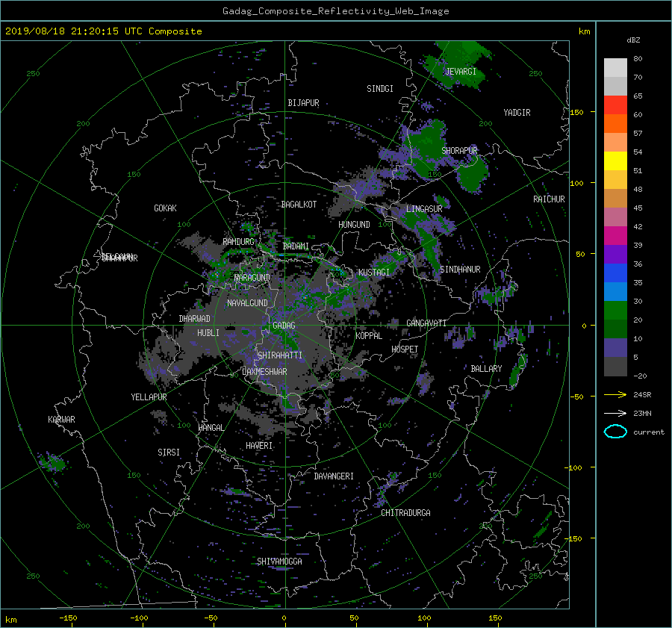The image size is (672, 628).
Task: Pick the deep orange swatch between 60 and 57 dBZ
Action: coord(615,124)
